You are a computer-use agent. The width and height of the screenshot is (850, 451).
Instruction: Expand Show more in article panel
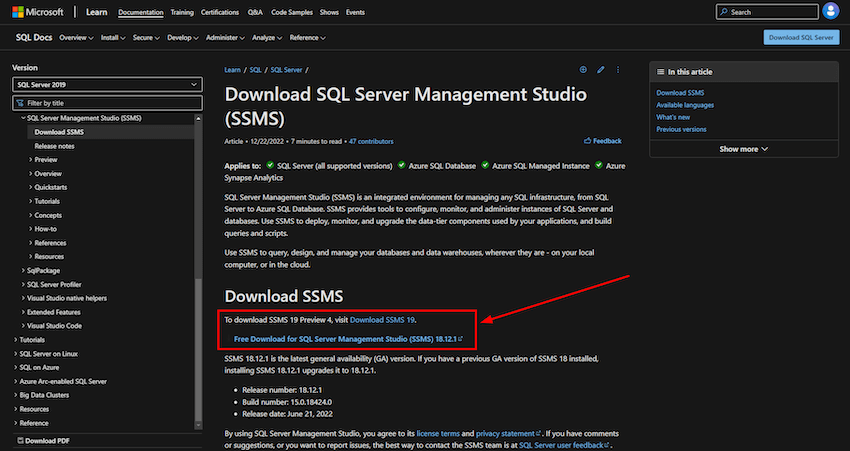point(744,149)
